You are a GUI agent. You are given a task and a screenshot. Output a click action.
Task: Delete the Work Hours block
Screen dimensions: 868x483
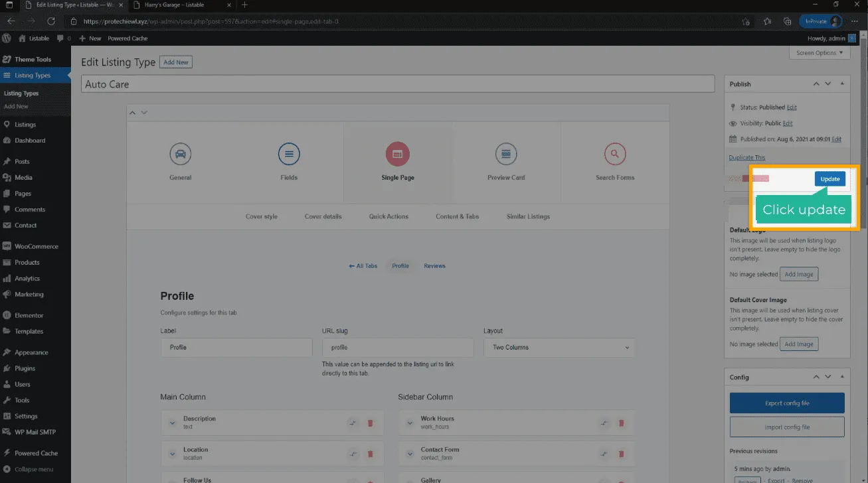(x=622, y=423)
